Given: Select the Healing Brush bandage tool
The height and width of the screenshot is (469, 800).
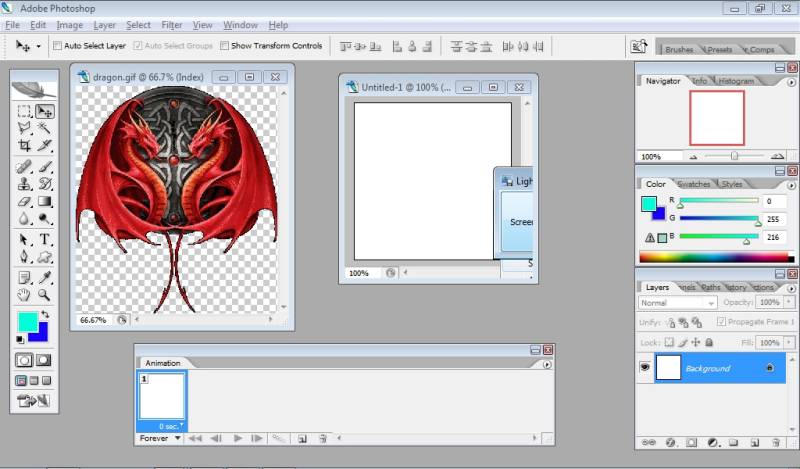Looking at the screenshot, I should [x=24, y=166].
